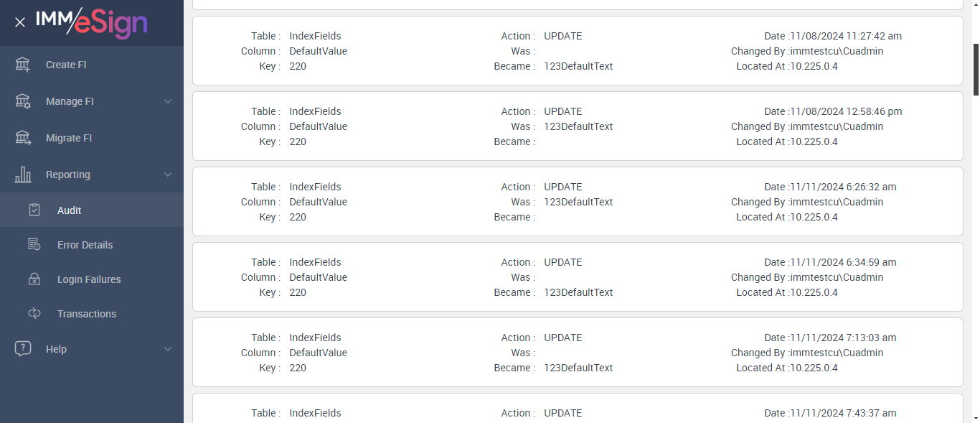Select the audit entry dated 11/11/2024 6:34:59 am
Screen dimensions: 980x423
[x=578, y=277]
